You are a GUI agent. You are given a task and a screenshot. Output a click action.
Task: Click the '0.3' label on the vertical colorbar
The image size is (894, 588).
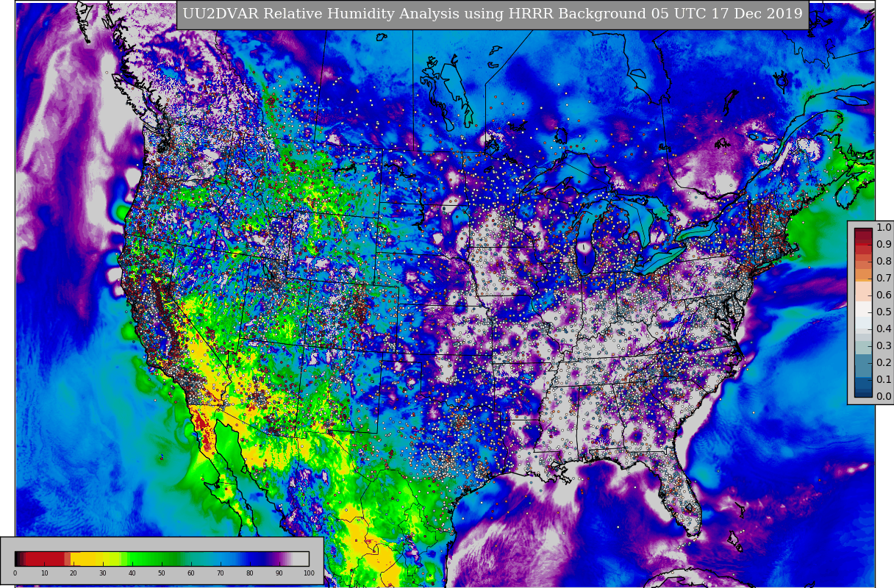click(884, 345)
